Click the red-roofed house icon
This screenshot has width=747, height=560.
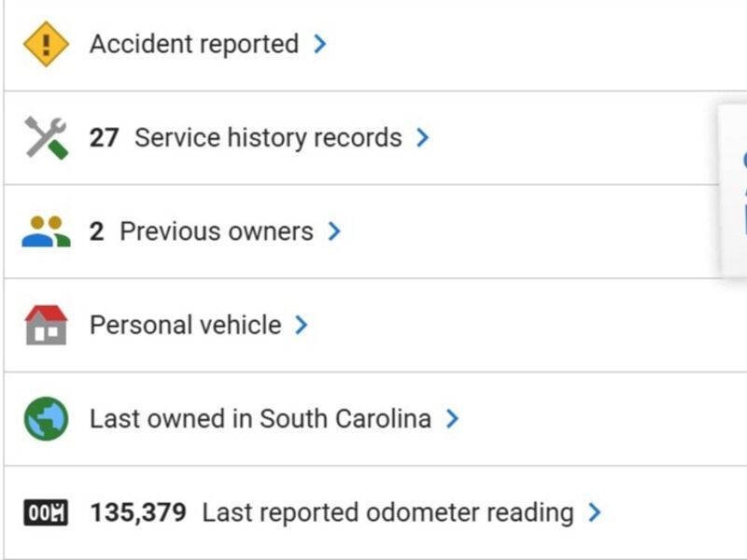click(x=46, y=325)
